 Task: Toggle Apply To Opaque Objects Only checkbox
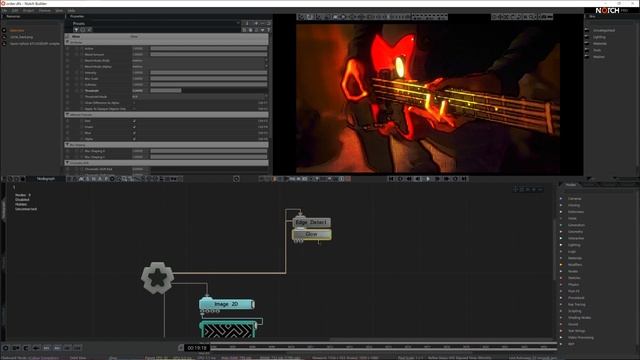click(x=134, y=109)
